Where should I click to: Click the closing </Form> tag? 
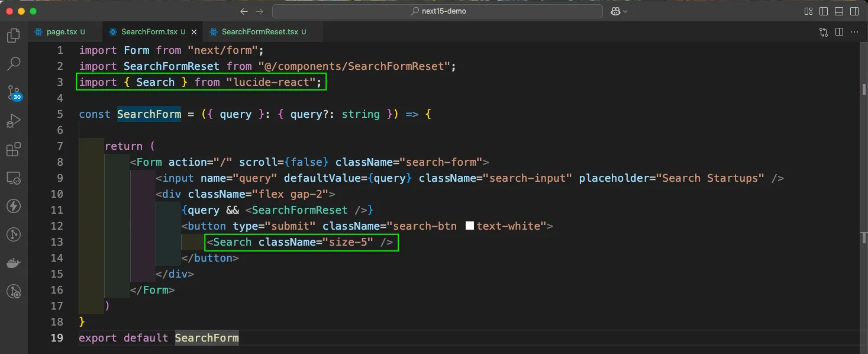click(x=152, y=290)
